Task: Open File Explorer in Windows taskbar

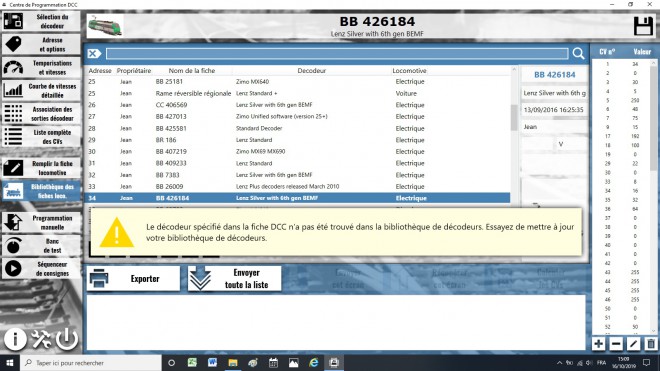Action: tap(233, 363)
